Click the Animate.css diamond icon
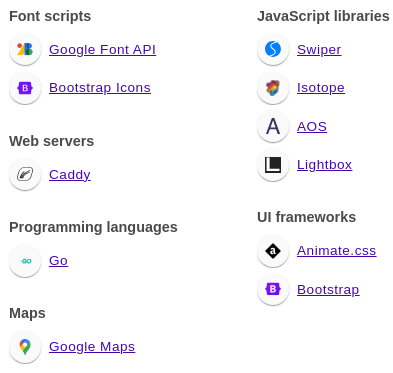The height and width of the screenshot is (373, 393). click(273, 251)
